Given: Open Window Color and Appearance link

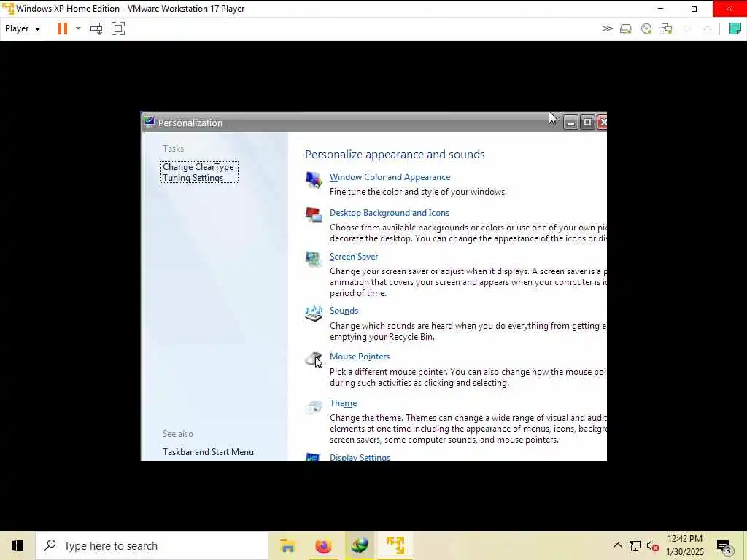Looking at the screenshot, I should pos(390,177).
